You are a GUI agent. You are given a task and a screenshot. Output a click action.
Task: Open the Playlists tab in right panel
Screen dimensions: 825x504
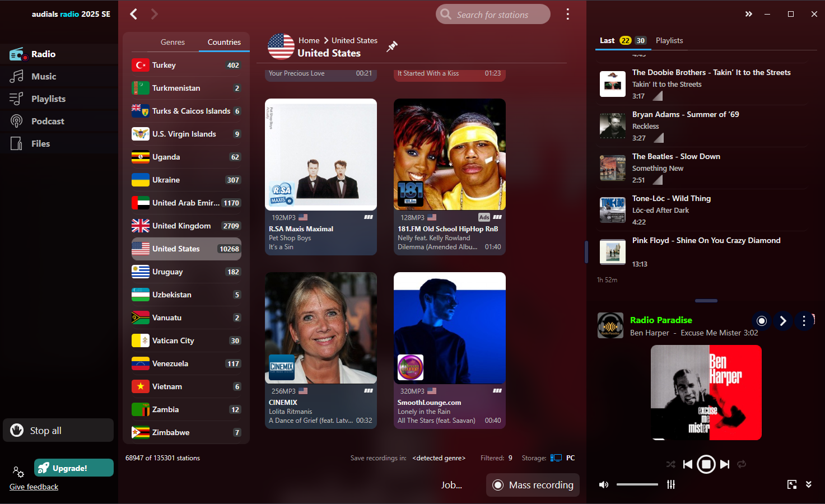point(669,40)
